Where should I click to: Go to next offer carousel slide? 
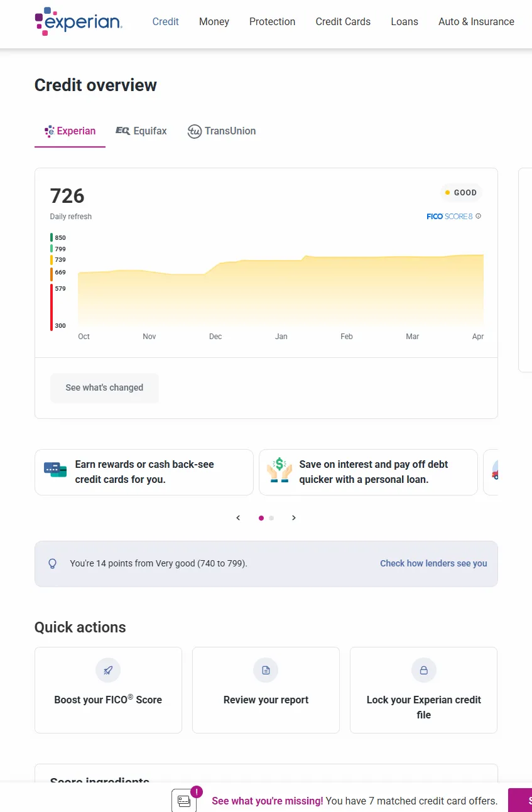(294, 518)
